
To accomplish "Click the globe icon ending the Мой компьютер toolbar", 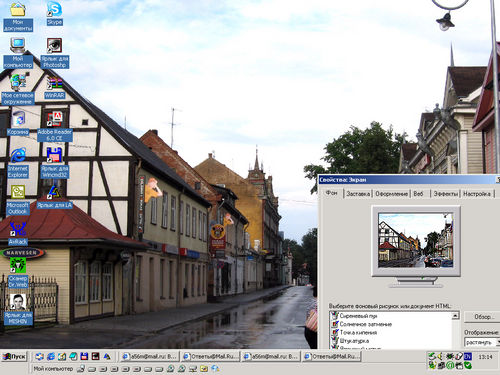I will [x=215, y=369].
